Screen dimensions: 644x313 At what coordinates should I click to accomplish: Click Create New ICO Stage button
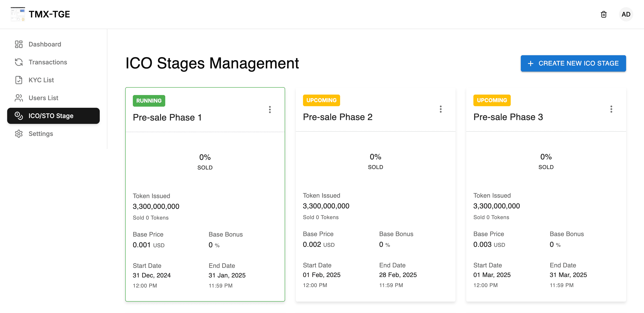coord(573,63)
